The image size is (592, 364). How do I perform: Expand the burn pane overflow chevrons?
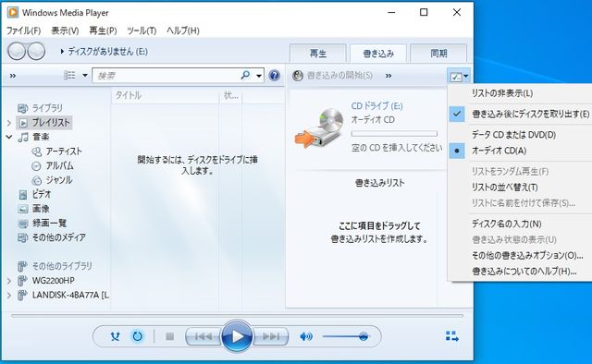388,76
